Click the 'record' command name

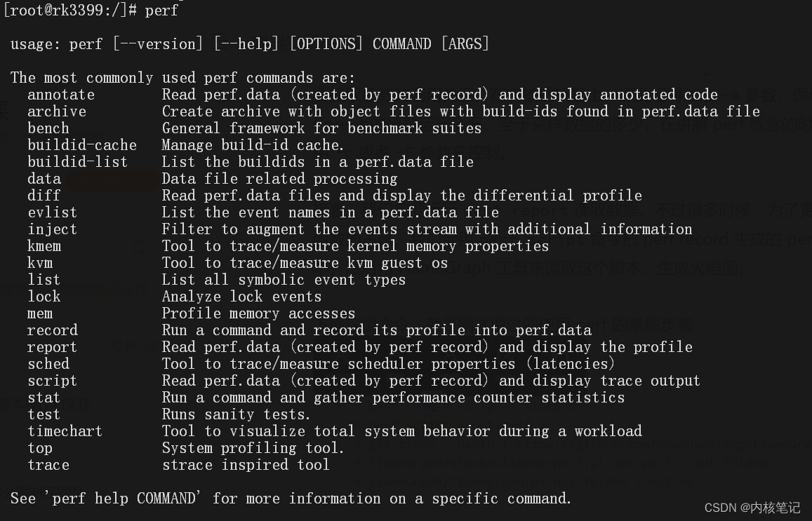click(x=53, y=330)
